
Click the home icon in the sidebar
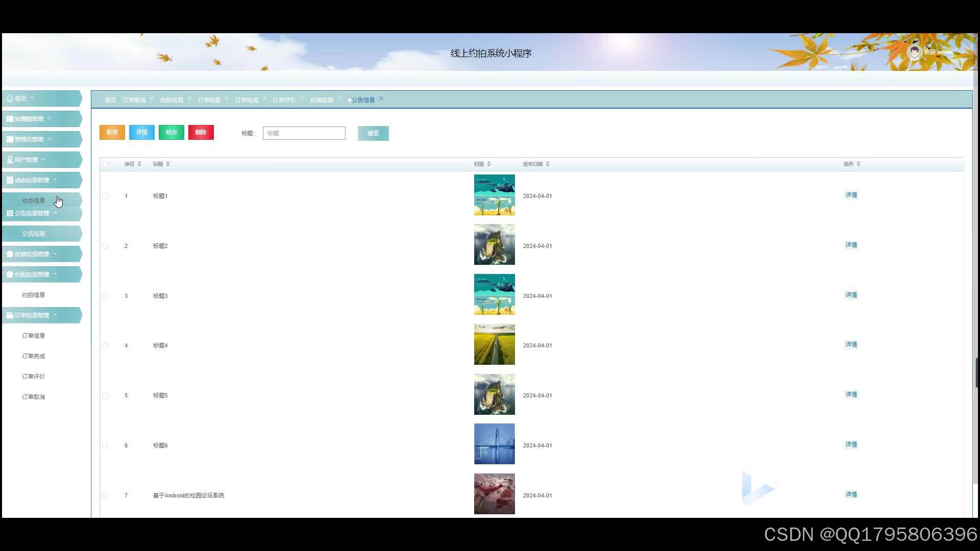click(10, 98)
